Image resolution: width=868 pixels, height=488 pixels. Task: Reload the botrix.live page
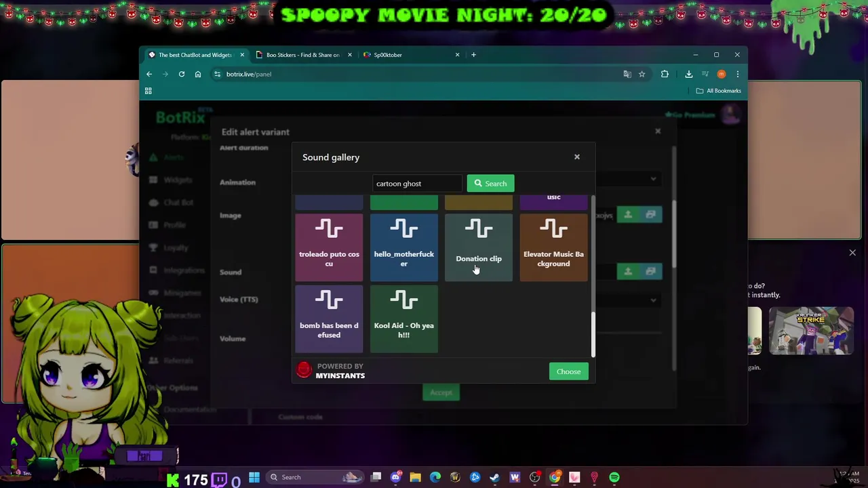(x=182, y=74)
